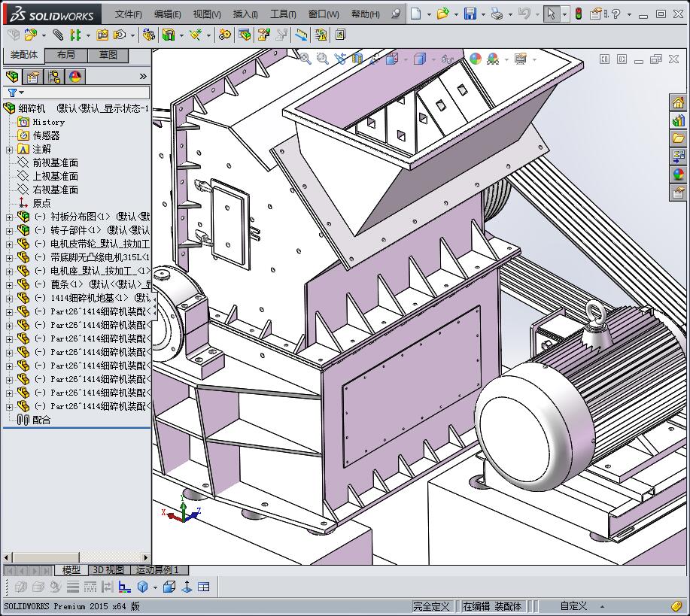Click the Print icon in the toolbar

pos(496,14)
